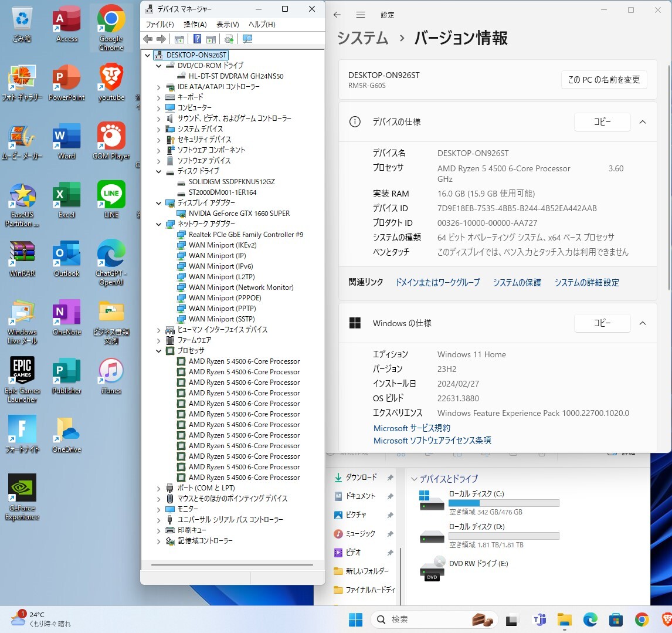This screenshot has height=633, width=672.
Task: Select ローカル ディスク (C:) drive in Explorer
Action: pos(490,503)
